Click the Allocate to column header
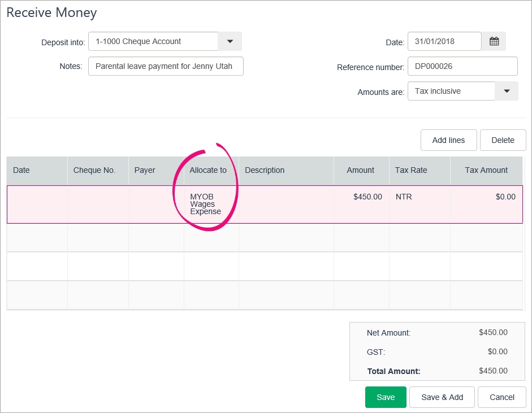532x413 pixels. [x=208, y=170]
